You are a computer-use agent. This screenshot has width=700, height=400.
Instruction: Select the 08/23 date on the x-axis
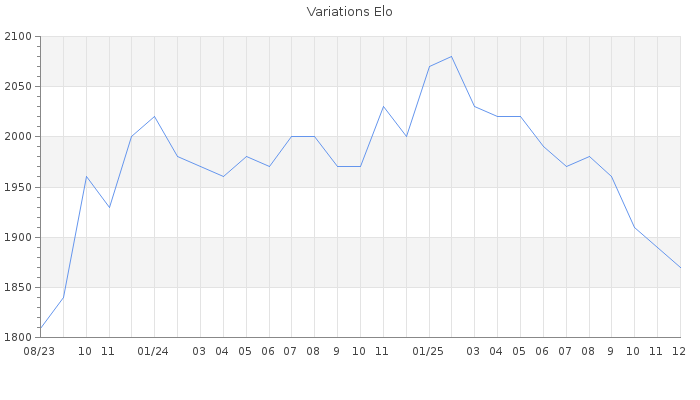40,351
